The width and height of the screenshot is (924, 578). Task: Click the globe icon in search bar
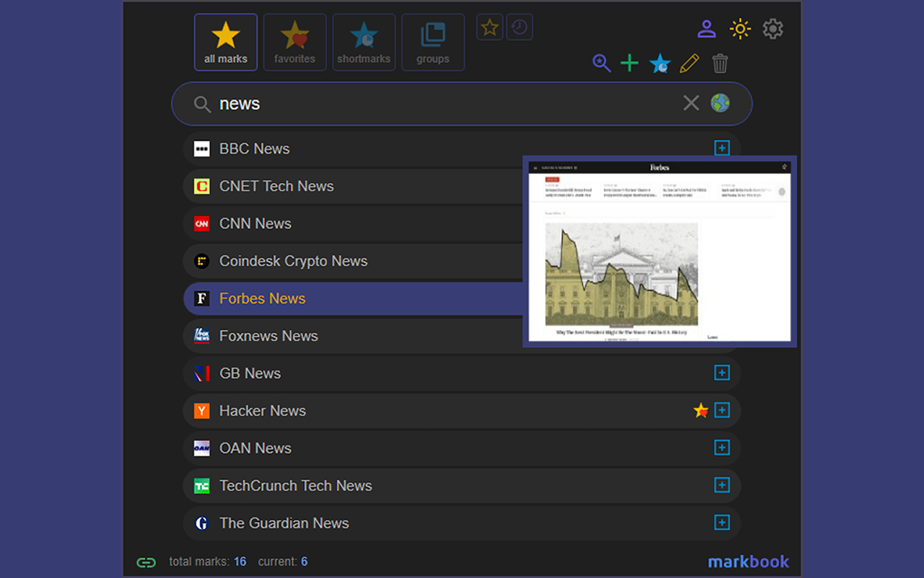[720, 103]
